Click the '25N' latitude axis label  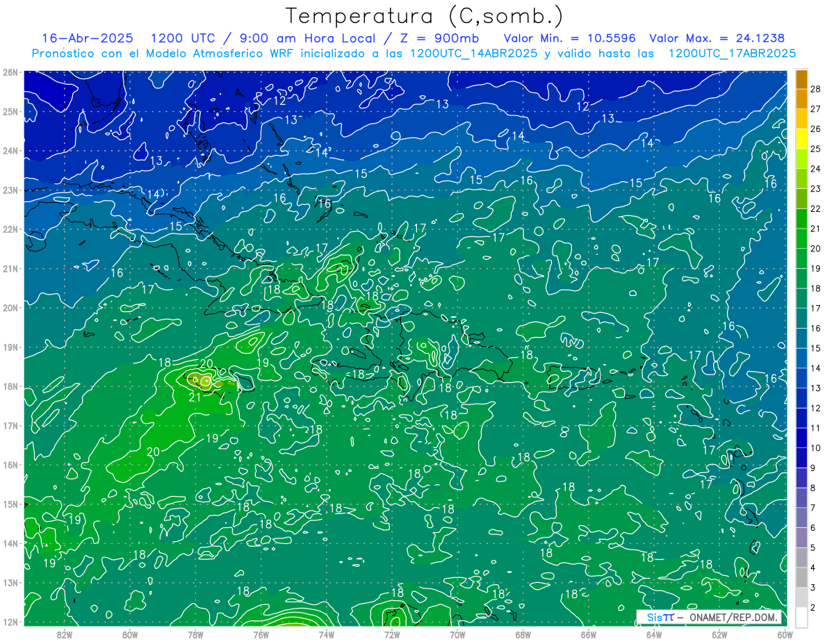click(10, 112)
